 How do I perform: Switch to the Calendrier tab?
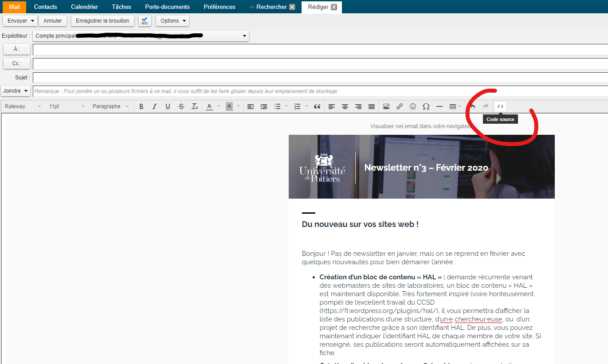pyautogui.click(x=84, y=7)
